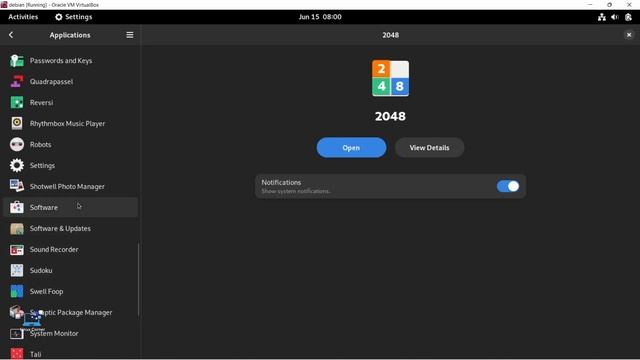
Task: Click the power icon in top bar
Action: pos(628,17)
